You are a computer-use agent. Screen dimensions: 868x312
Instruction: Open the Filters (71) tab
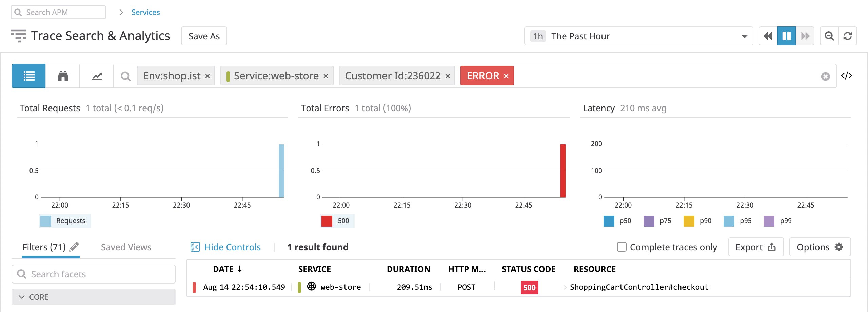(44, 247)
